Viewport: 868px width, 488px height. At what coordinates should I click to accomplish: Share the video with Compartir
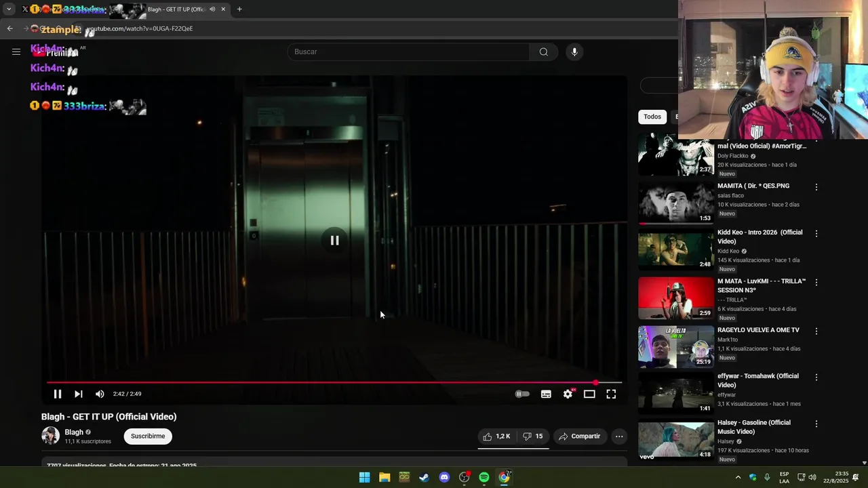[x=580, y=436]
